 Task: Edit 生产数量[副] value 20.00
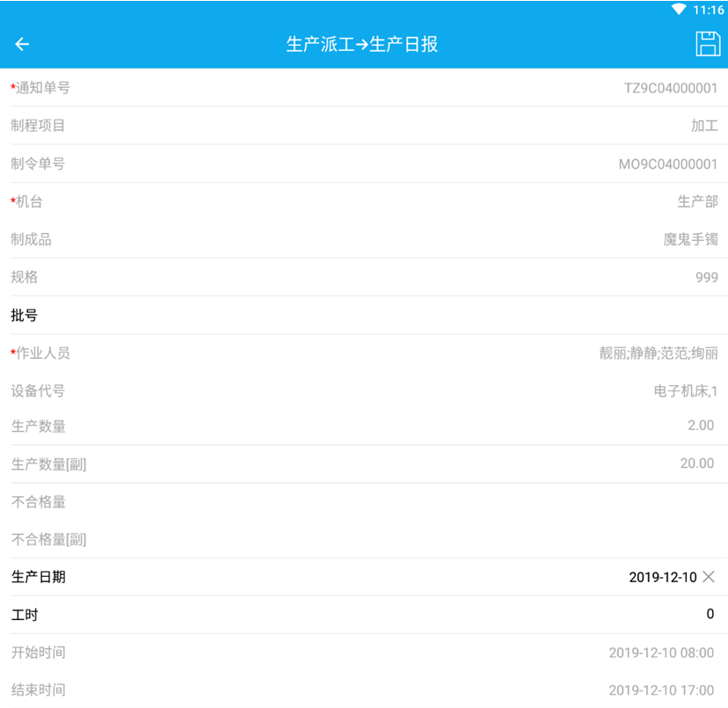(x=696, y=463)
